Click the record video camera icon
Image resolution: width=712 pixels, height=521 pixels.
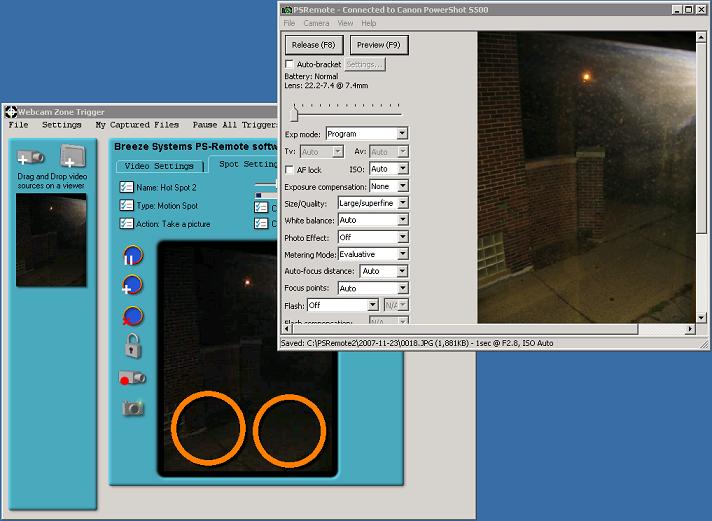click(x=132, y=377)
